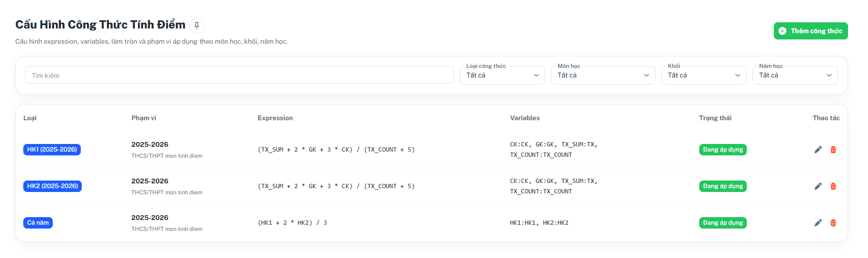
Task: Click Đang áp dụng status in Cả năm row
Action: click(x=723, y=223)
